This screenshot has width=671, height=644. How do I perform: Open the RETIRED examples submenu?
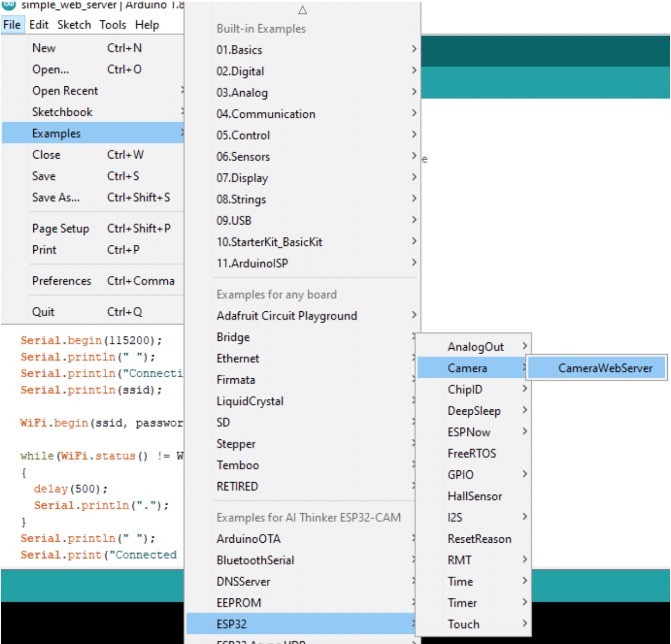[x=301, y=486]
